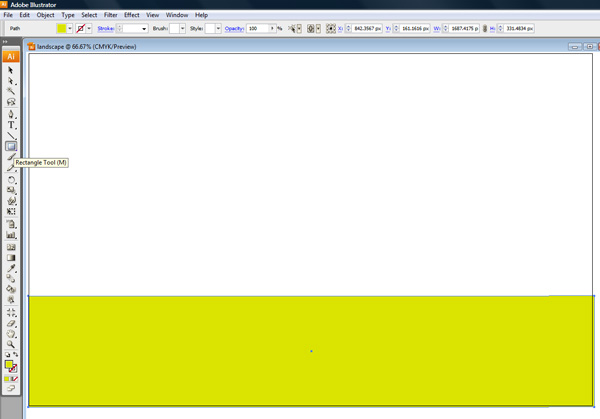
Task: Click the X coordinate link label
Action: pyautogui.click(x=340, y=28)
